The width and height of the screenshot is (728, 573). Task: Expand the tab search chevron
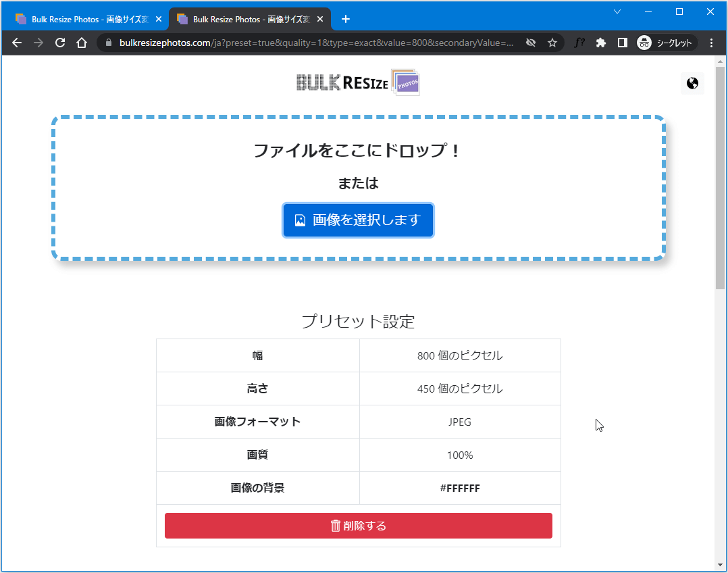coord(617,11)
